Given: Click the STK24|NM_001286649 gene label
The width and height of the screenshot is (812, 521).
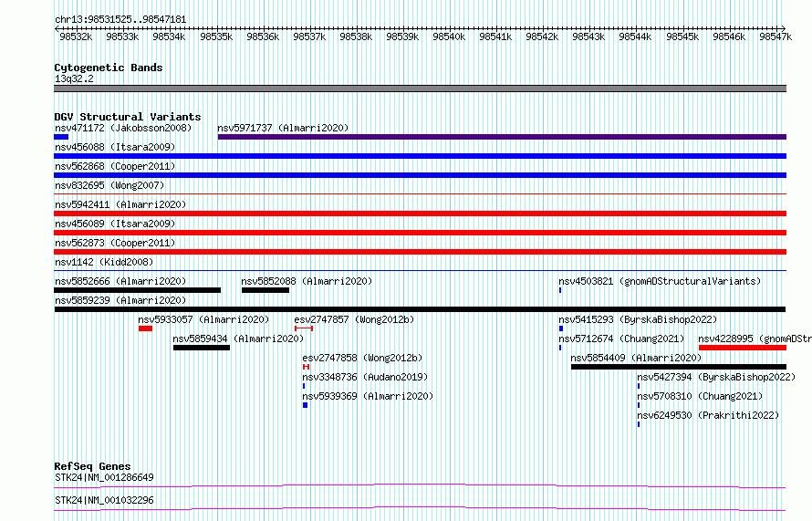Looking at the screenshot, I should point(104,477).
